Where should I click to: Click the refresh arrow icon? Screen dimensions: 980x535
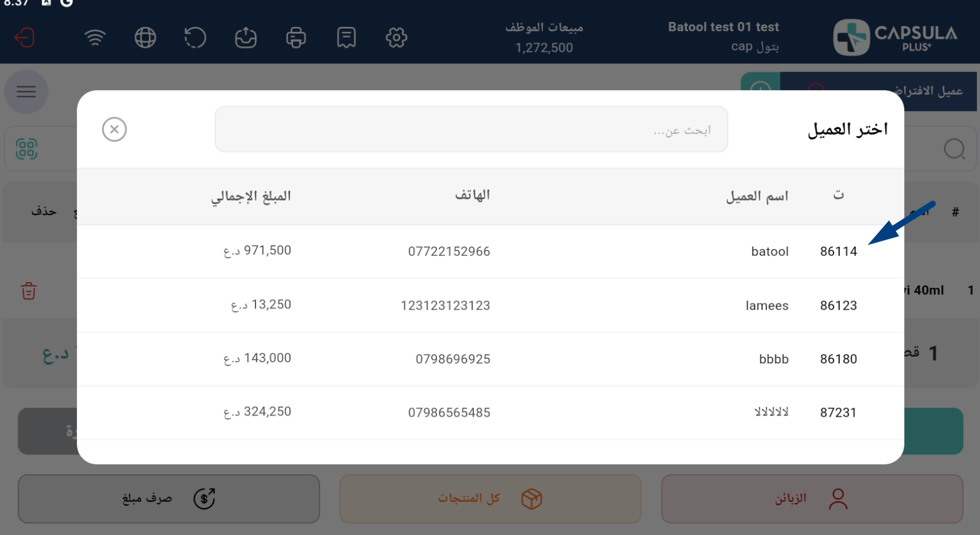point(195,38)
